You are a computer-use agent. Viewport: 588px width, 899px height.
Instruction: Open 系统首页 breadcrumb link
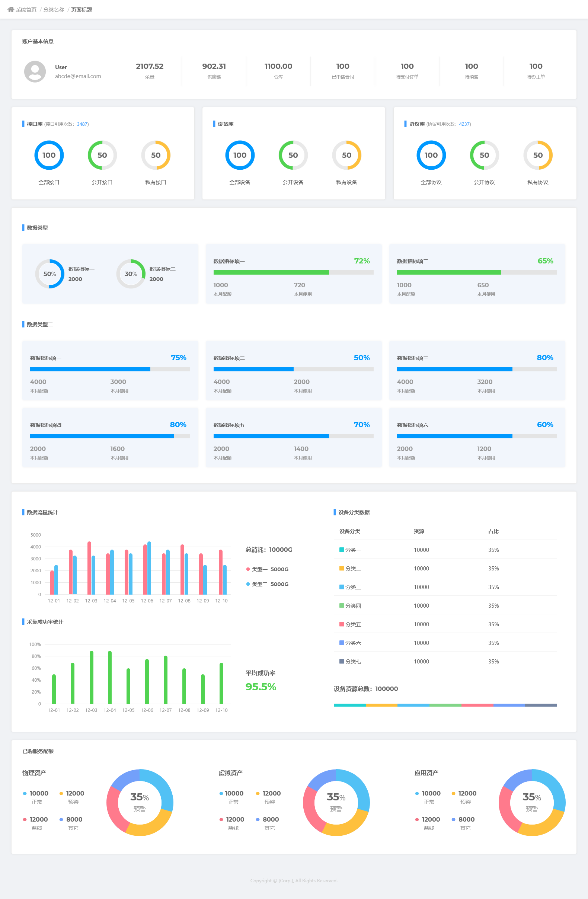point(26,10)
